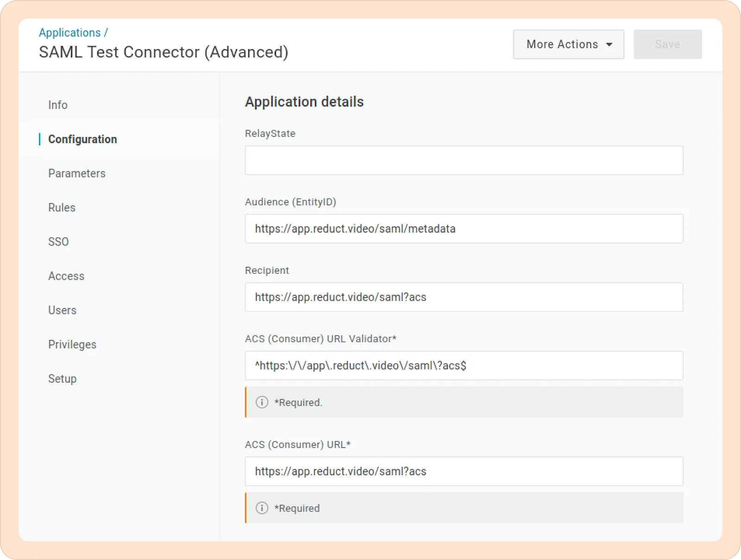Open the Info section in sidebar
The height and width of the screenshot is (560, 741).
[x=58, y=105]
